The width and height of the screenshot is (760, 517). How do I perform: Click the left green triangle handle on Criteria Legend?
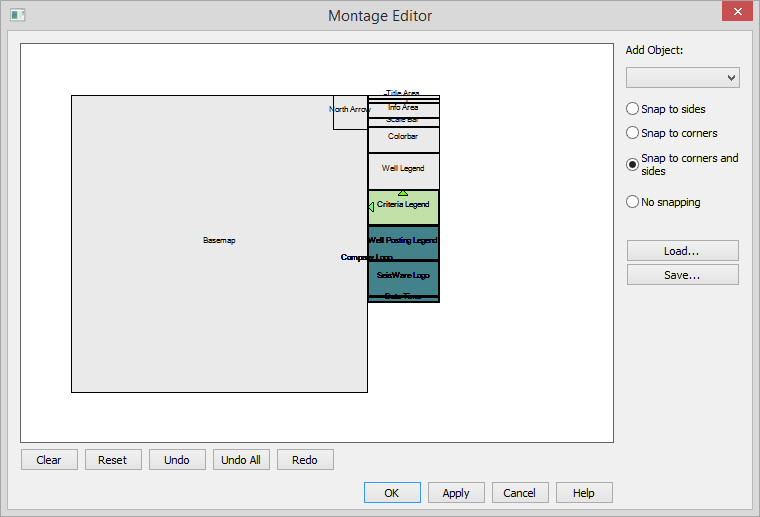(371, 207)
